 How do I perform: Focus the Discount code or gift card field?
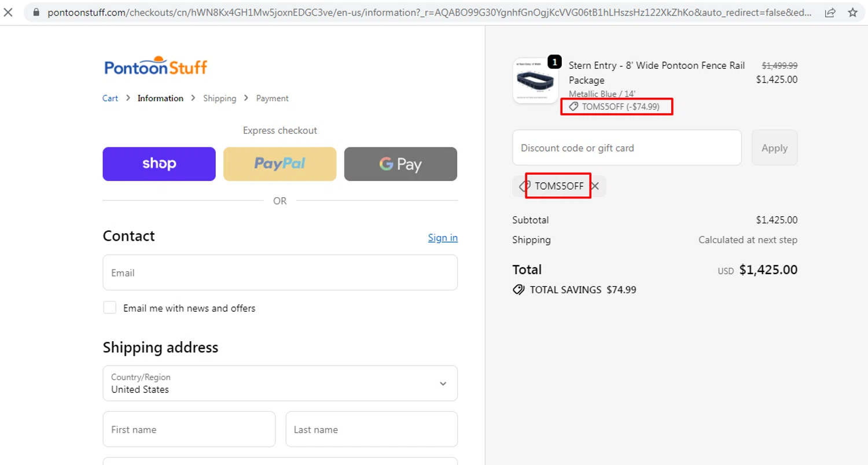click(627, 147)
